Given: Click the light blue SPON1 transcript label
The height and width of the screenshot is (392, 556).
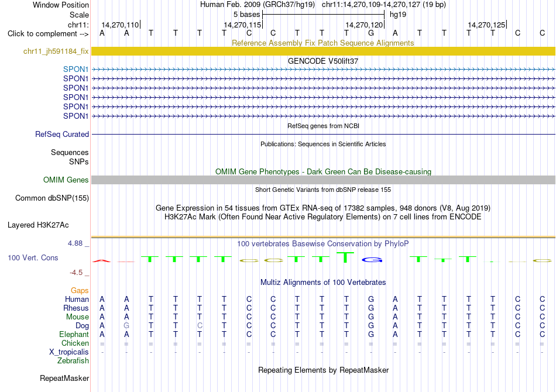Looking at the screenshot, I should tap(76, 69).
